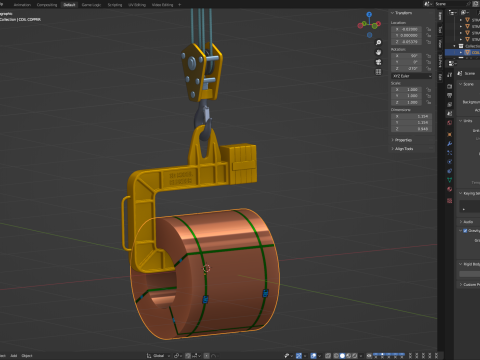The width and height of the screenshot is (480, 360).
Task: Switch to the Animation workspace tab
Action: (22, 5)
